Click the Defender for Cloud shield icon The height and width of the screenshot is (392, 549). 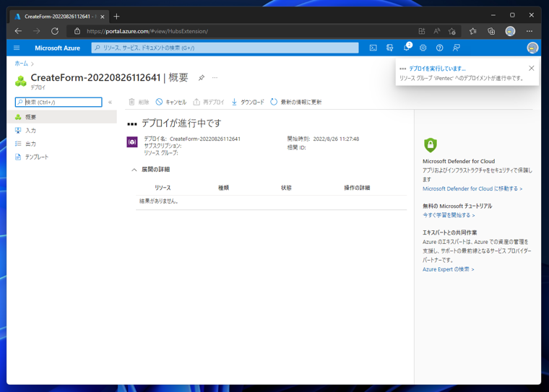[x=431, y=145]
